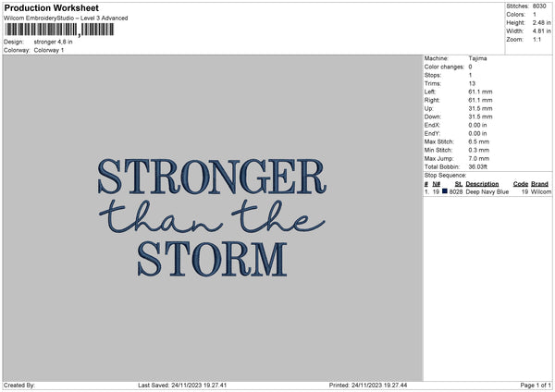Click the Stop Sequence heading
This screenshot has height=392, width=555.
click(x=445, y=175)
